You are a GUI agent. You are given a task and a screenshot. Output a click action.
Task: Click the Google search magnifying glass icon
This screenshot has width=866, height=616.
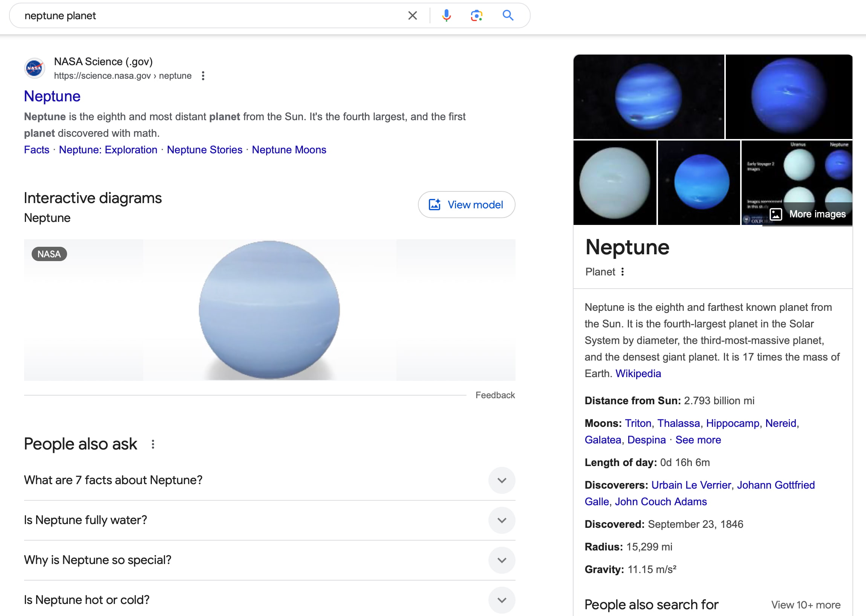[x=507, y=15]
